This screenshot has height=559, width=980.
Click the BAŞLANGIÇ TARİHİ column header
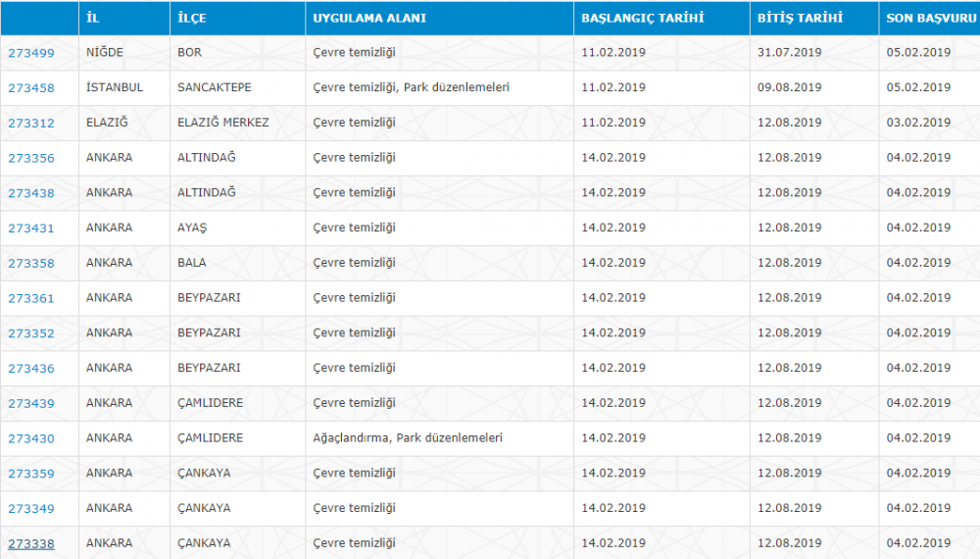tap(642, 19)
